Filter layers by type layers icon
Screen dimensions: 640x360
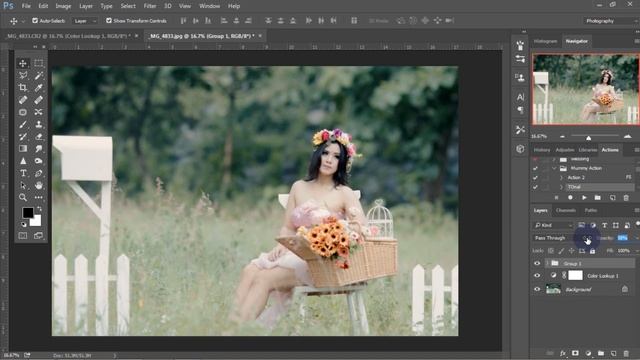coord(604,225)
